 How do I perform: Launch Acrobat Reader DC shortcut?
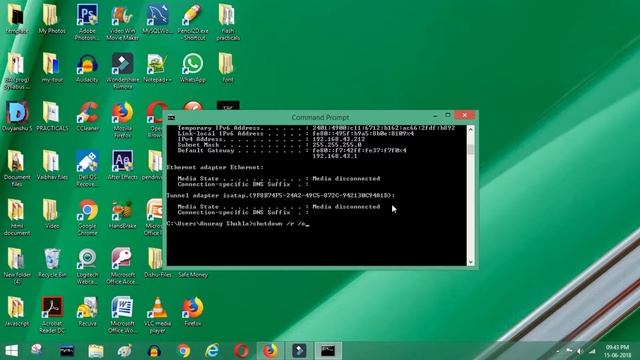pyautogui.click(x=52, y=315)
